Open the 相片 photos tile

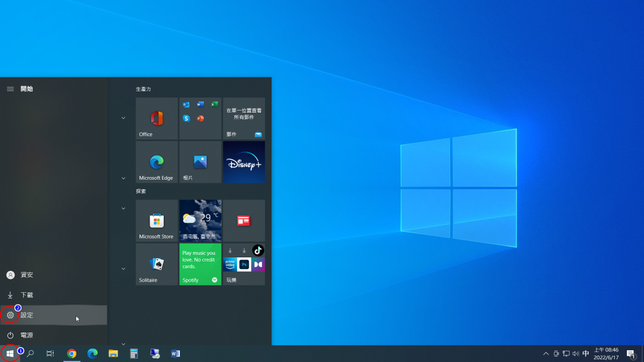pyautogui.click(x=200, y=162)
